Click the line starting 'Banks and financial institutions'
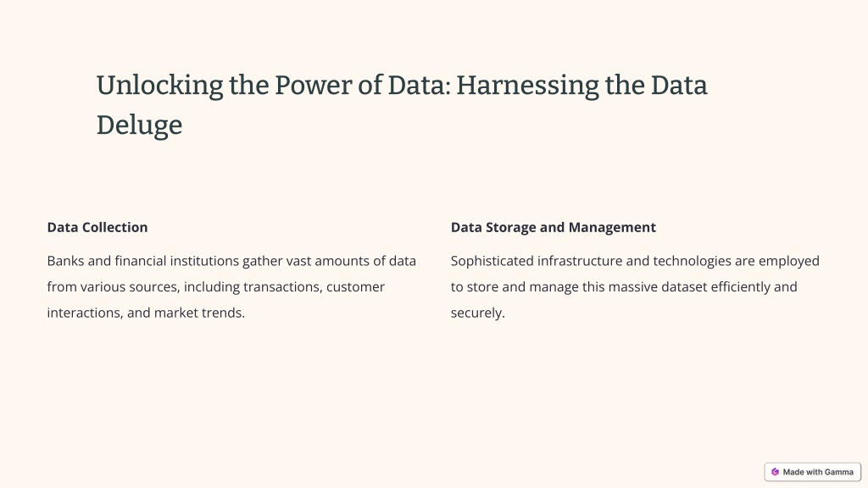Image resolution: width=868 pixels, height=488 pixels. tap(231, 261)
